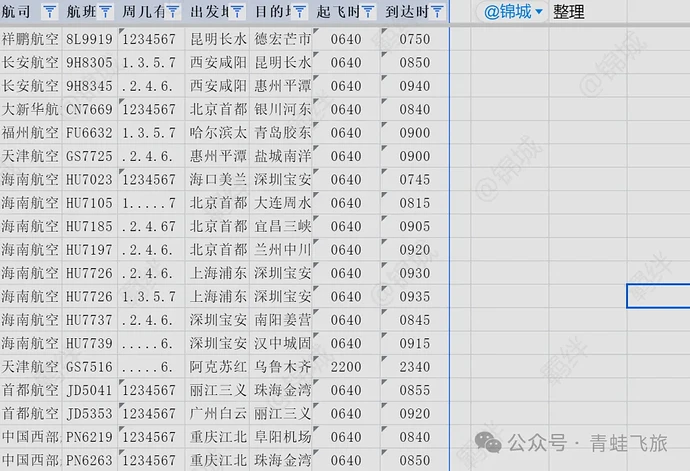Screen dimensions: 690x471
Task: Open filter dropdown for 起飞时 column
Action: pos(368,12)
